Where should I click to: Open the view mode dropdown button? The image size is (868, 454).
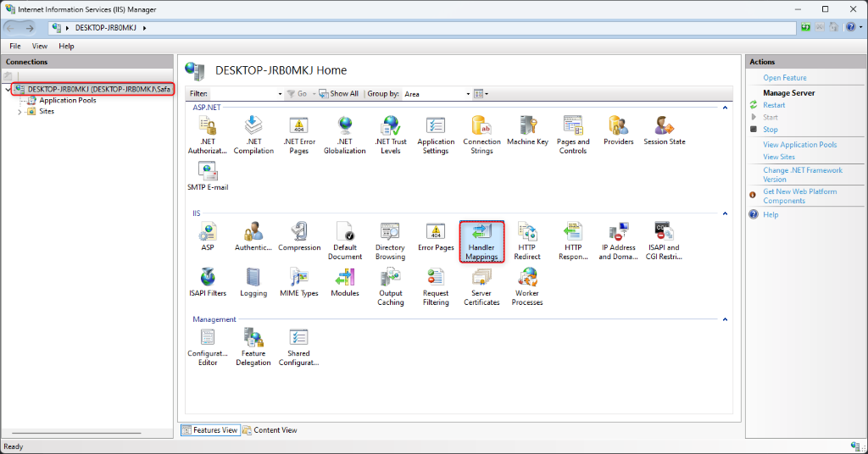[x=481, y=94]
